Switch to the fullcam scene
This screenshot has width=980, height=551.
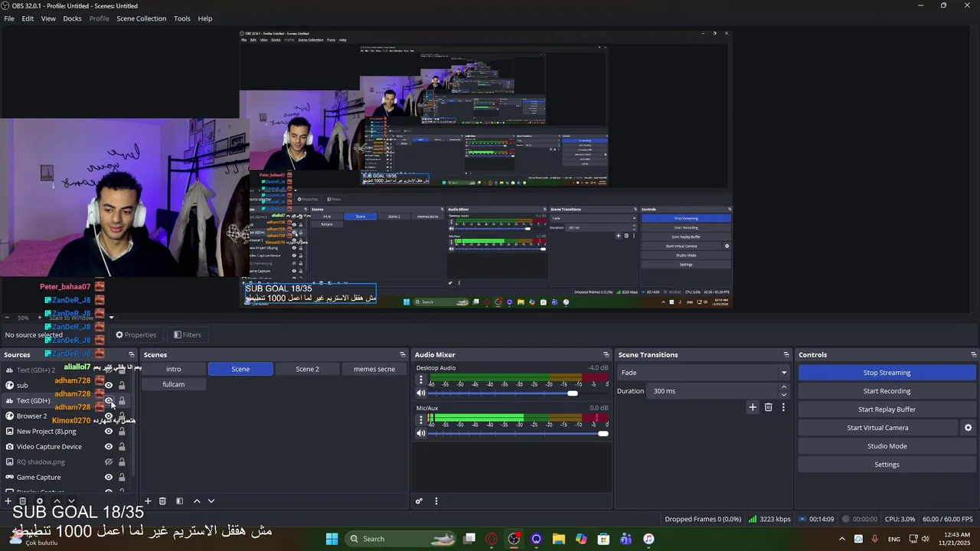coord(174,384)
